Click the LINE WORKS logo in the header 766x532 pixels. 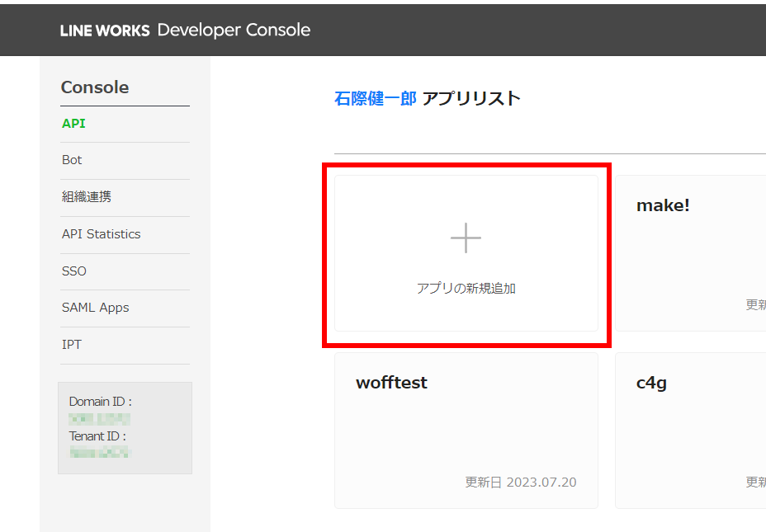click(x=104, y=30)
